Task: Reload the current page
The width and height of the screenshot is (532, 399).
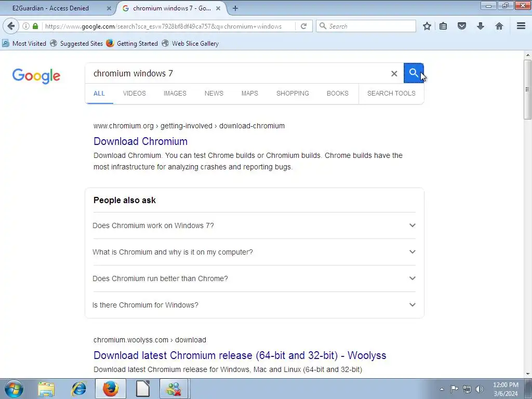Action: 303,26
